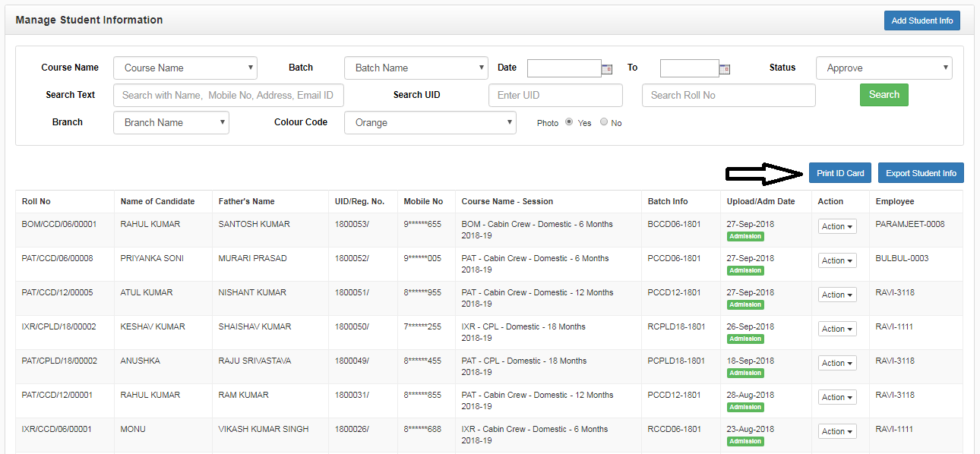The width and height of the screenshot is (980, 454).
Task: Click candidate name ATUL KUMAR
Action: (147, 292)
